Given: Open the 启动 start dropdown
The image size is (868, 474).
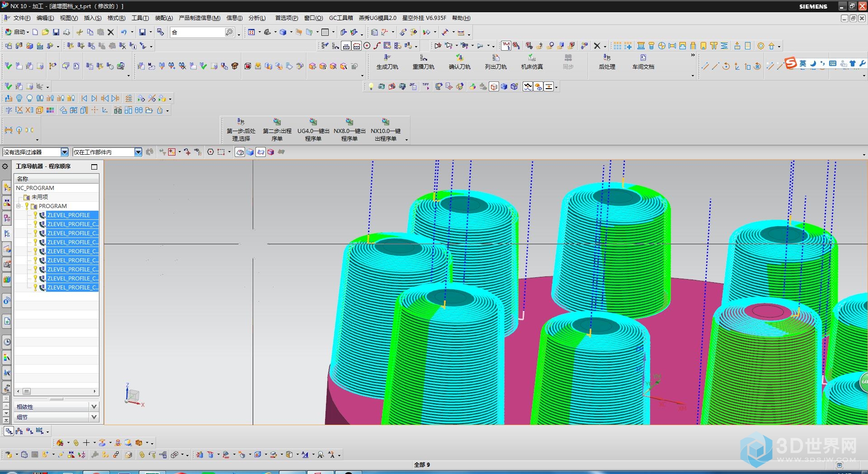Looking at the screenshot, I should tap(17, 32).
